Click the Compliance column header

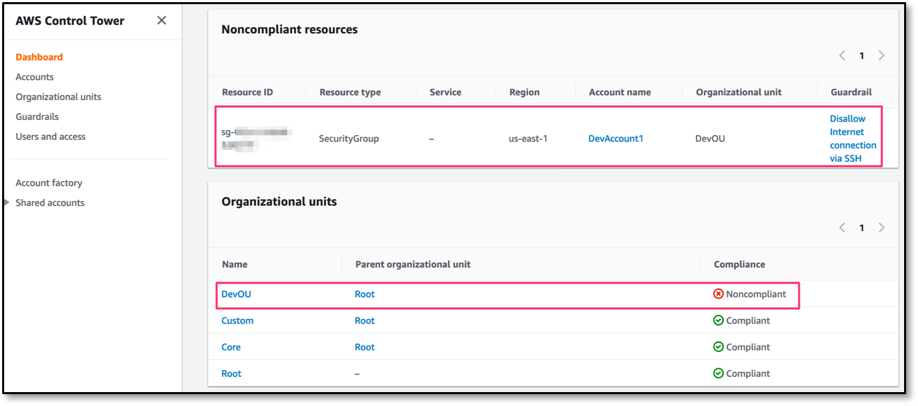click(739, 264)
